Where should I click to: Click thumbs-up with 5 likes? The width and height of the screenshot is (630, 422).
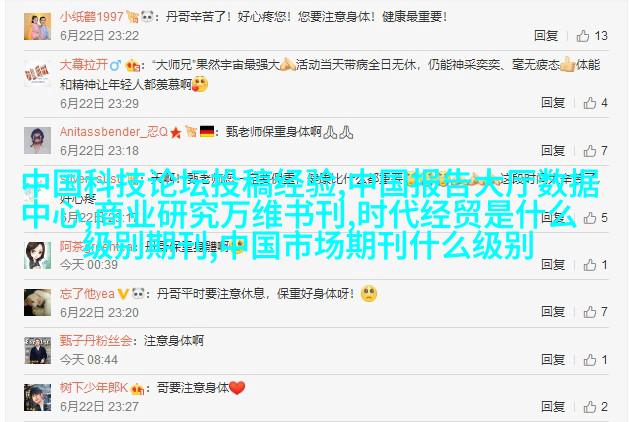click(590, 218)
